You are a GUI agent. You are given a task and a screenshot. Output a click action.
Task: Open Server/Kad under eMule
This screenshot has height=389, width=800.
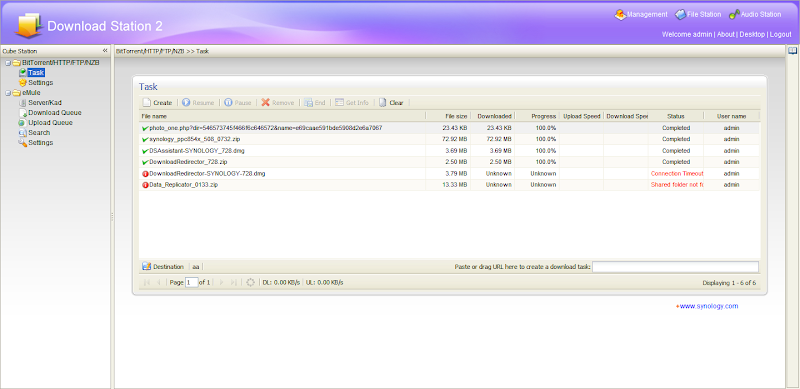pos(45,103)
